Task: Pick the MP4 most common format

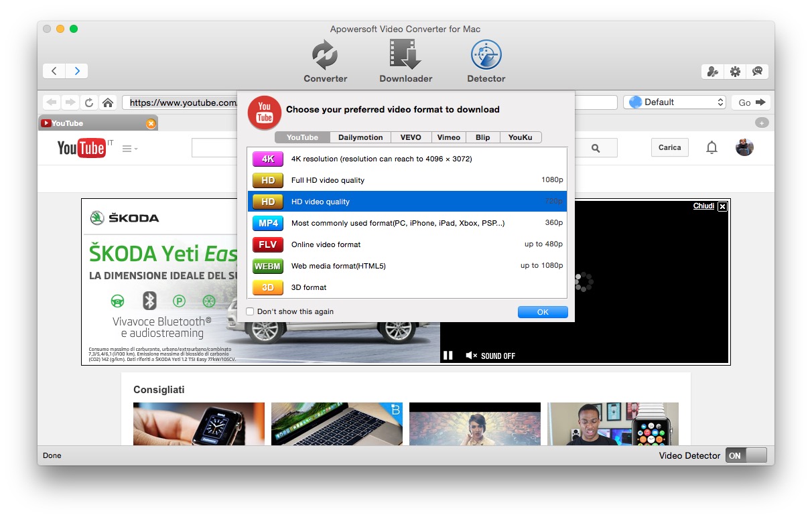Action: point(407,223)
